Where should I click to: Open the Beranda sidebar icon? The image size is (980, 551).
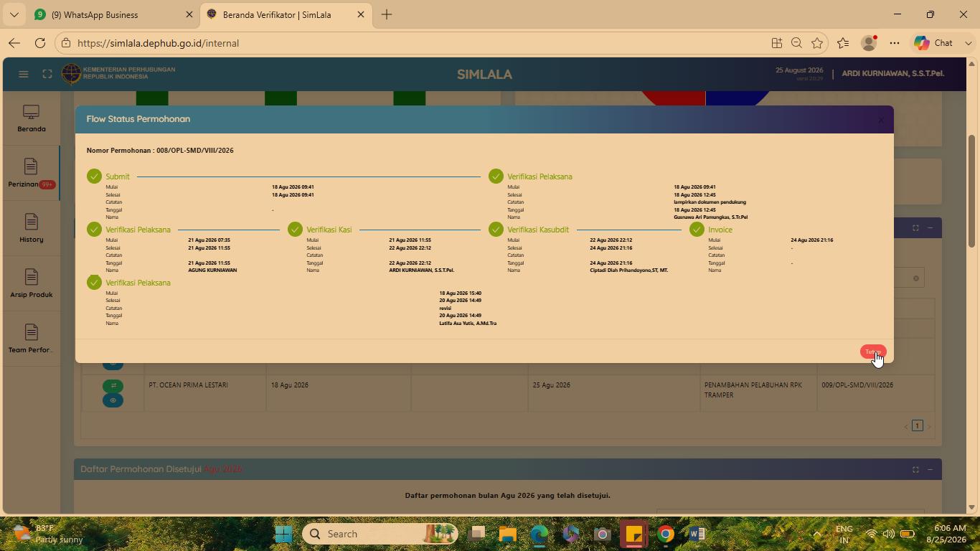(x=31, y=118)
